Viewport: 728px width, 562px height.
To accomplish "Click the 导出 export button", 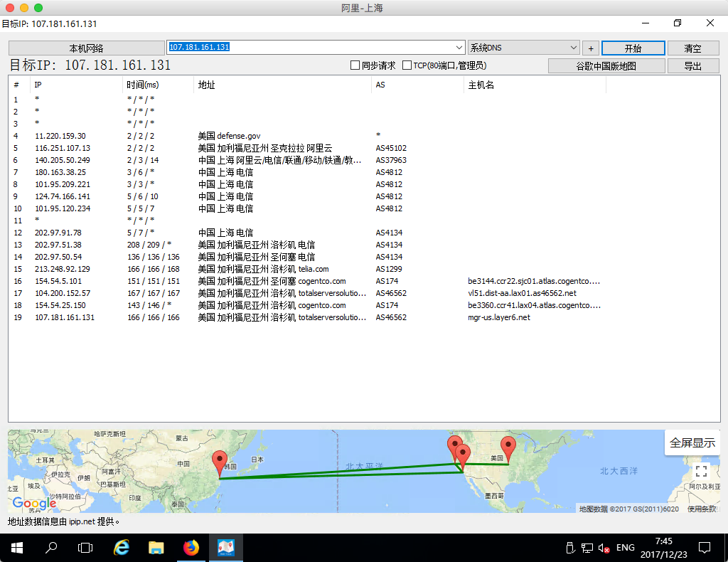I will [x=693, y=66].
